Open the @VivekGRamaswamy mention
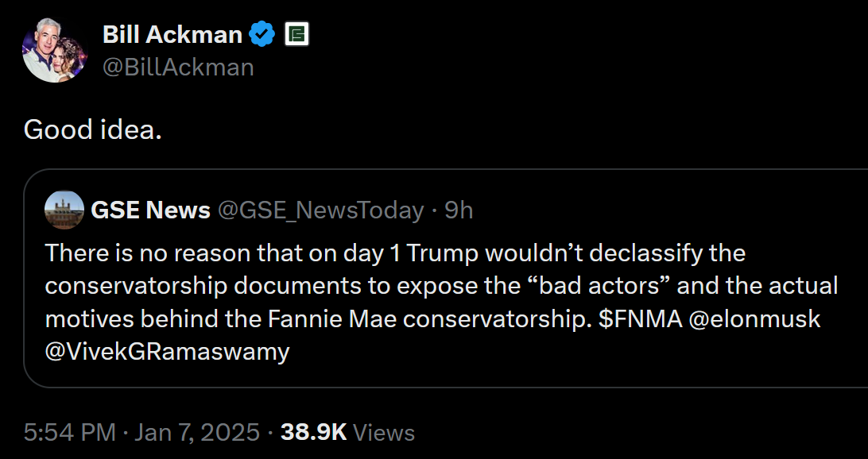 tap(168, 350)
